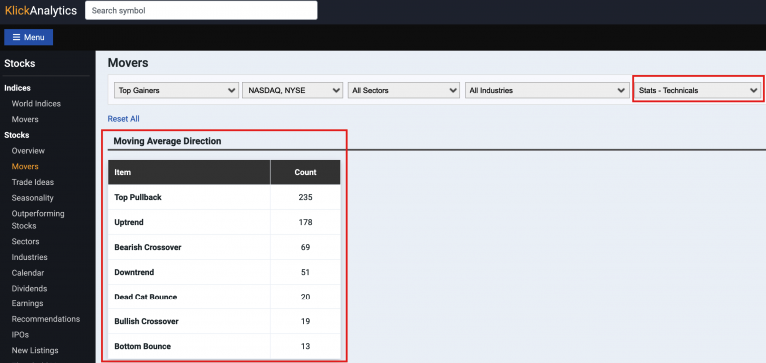The width and height of the screenshot is (766, 363).
Task: Open Earnings in the sidebar
Action: pyautogui.click(x=27, y=303)
